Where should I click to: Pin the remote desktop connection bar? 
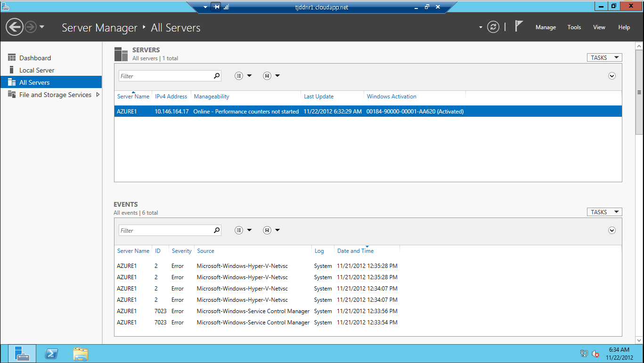tap(216, 7)
